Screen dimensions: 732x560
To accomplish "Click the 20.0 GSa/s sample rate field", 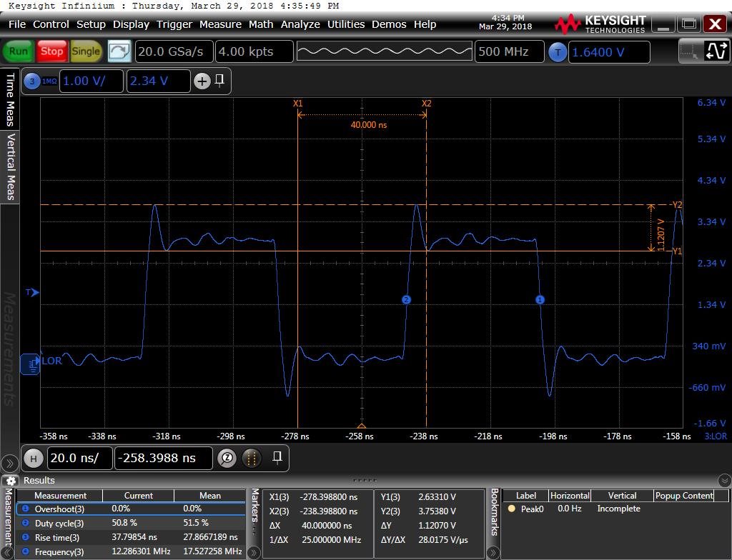I will coord(174,51).
